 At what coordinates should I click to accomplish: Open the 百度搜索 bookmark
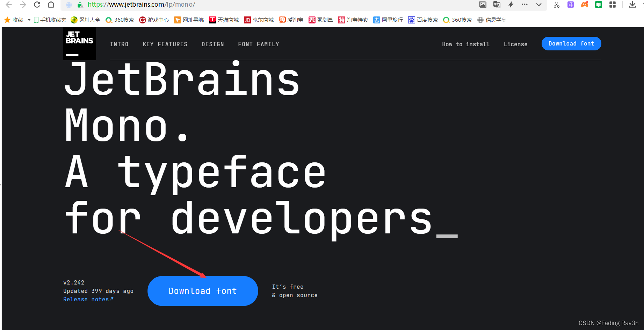[423, 20]
